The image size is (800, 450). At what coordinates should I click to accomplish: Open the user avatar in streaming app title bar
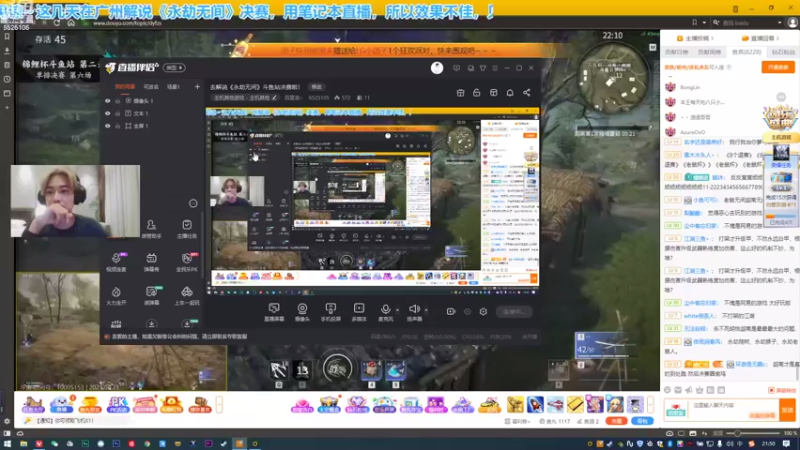click(x=437, y=68)
